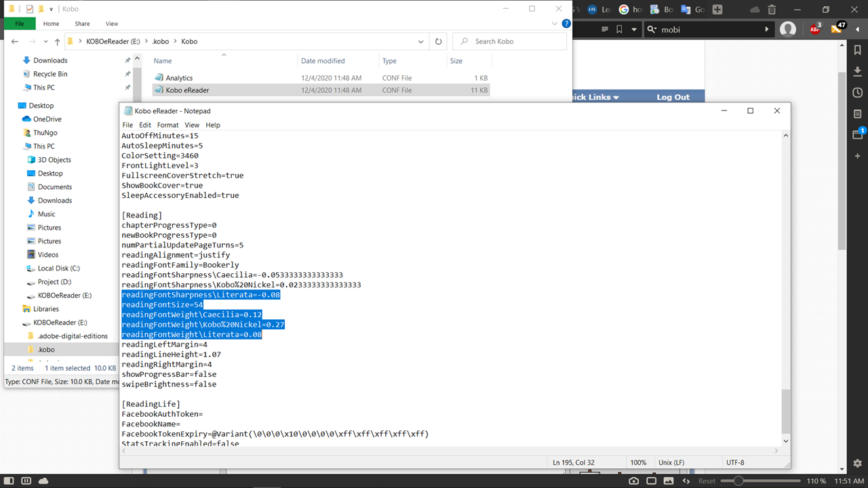Open browser user profile avatar
The height and width of the screenshot is (488, 868).
point(788,29)
